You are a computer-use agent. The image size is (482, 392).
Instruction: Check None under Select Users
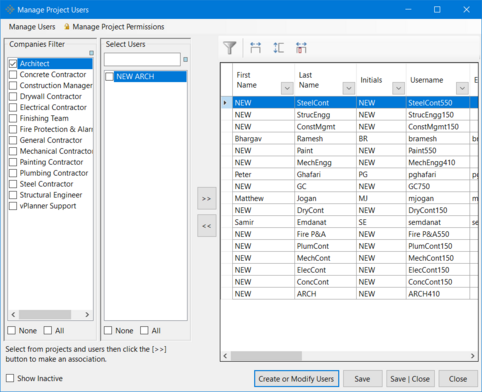(108, 330)
